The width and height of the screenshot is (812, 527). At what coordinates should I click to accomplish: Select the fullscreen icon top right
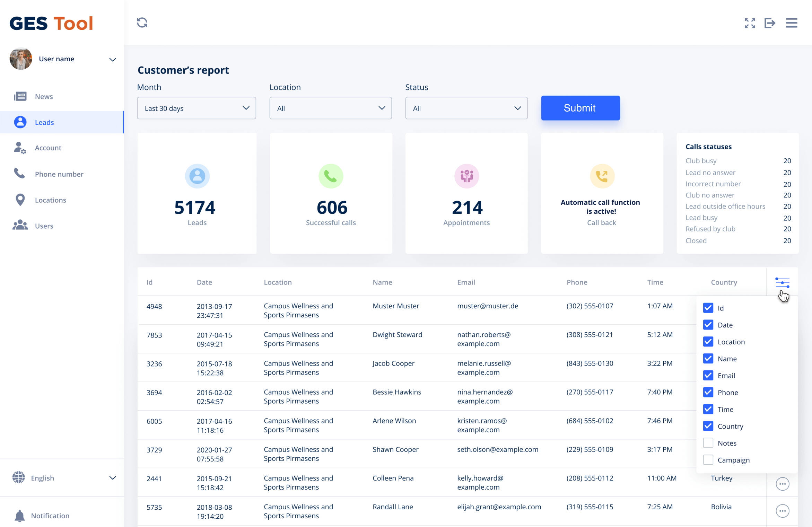point(750,23)
